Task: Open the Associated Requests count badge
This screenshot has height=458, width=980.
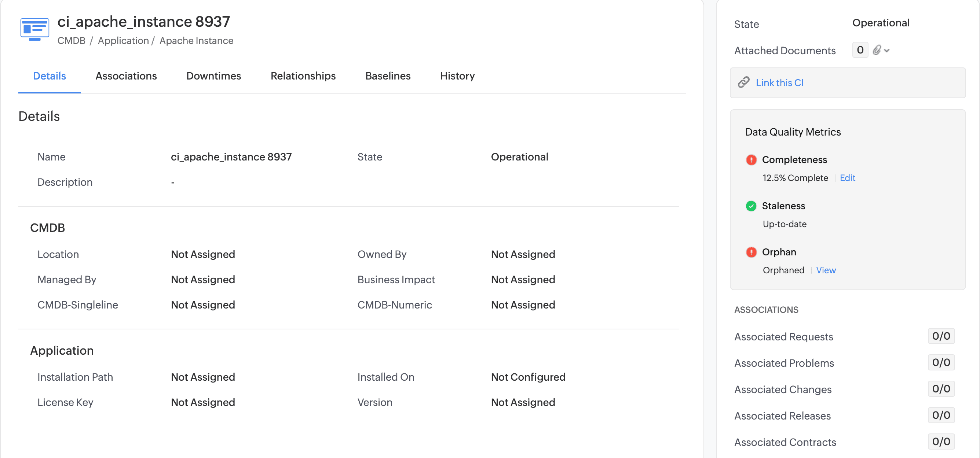Action: coord(941,336)
